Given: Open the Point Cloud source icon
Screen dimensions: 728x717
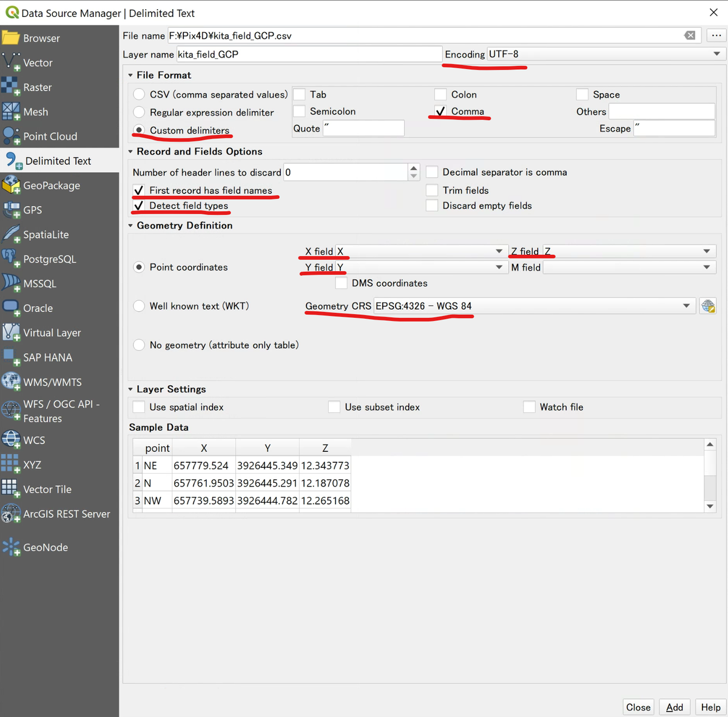Looking at the screenshot, I should click(11, 136).
